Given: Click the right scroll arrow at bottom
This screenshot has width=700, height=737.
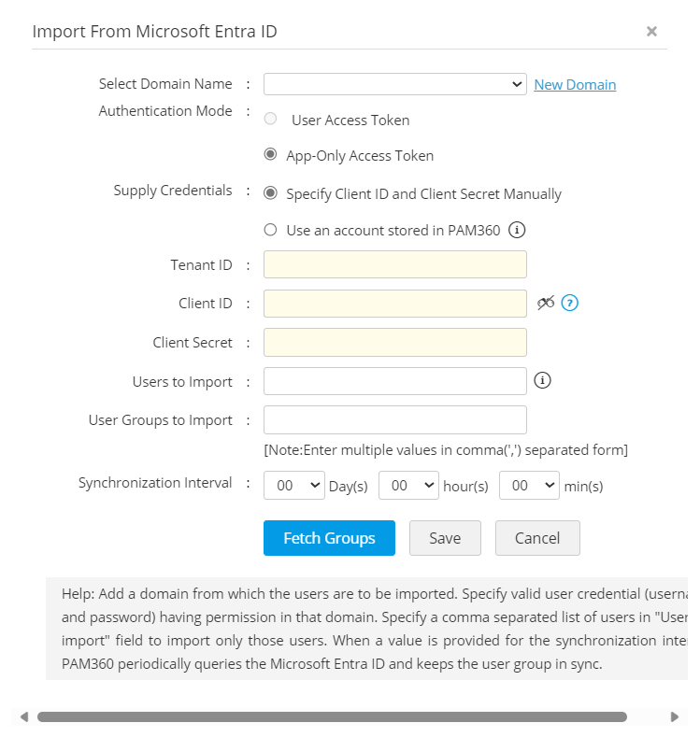Looking at the screenshot, I should [x=675, y=717].
